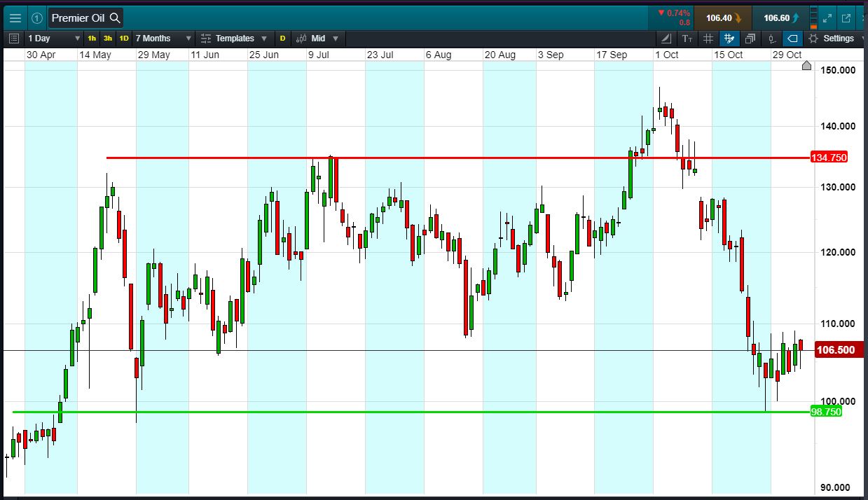
Task: Click the 17 Sep date label
Action: point(612,55)
